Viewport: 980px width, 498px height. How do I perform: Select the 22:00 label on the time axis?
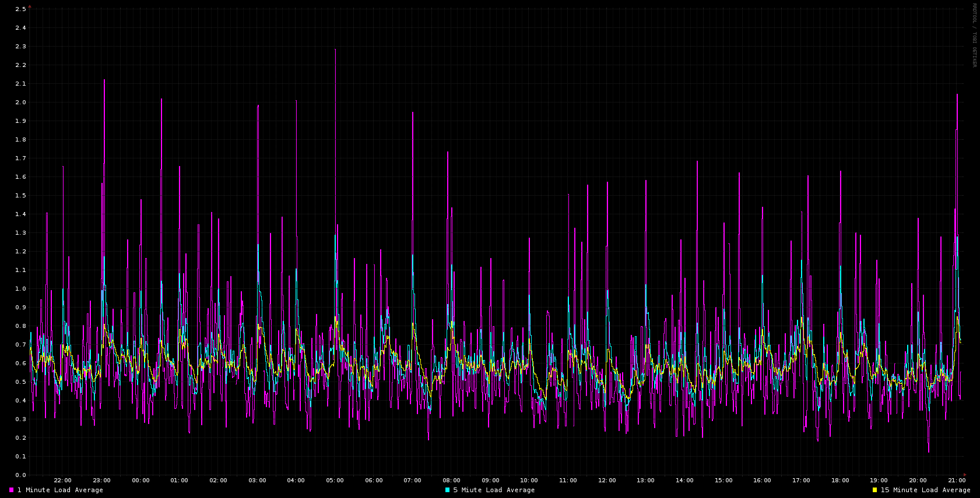tap(62, 481)
